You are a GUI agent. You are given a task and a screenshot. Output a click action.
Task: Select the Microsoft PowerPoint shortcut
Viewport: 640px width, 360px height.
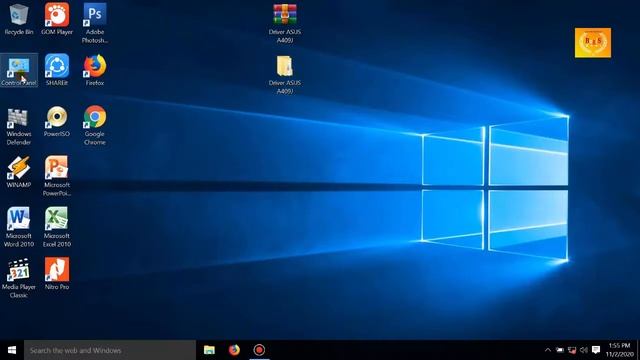57,176
